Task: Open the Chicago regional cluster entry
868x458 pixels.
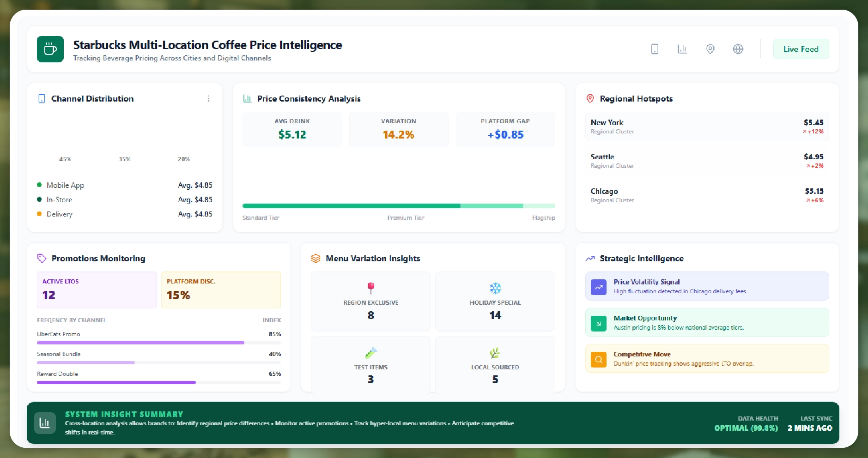Action: pos(707,195)
